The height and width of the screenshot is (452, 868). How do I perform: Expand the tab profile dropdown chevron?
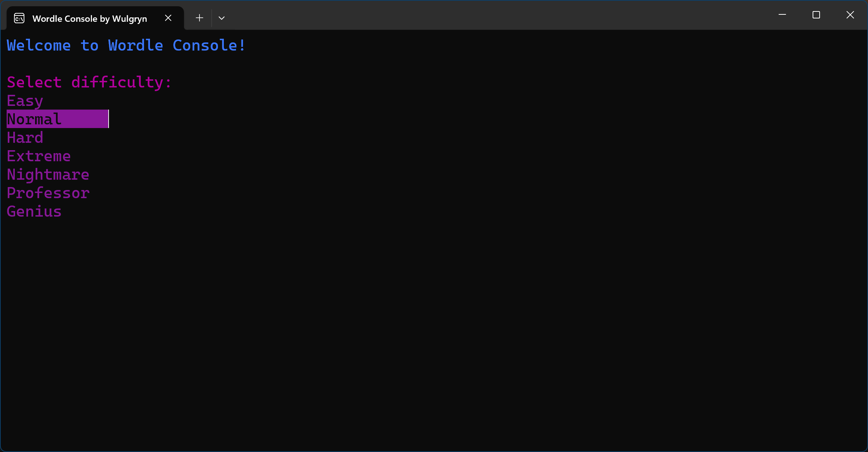[x=222, y=18]
